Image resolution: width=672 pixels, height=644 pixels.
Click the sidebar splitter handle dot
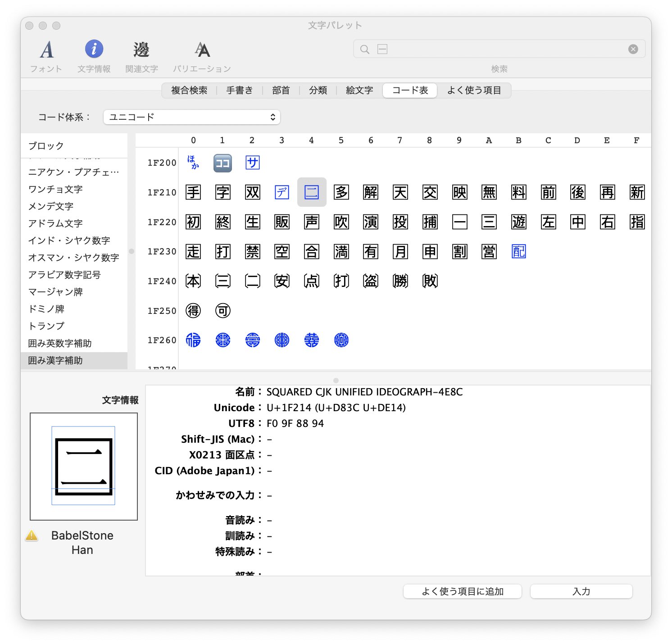coord(132,251)
